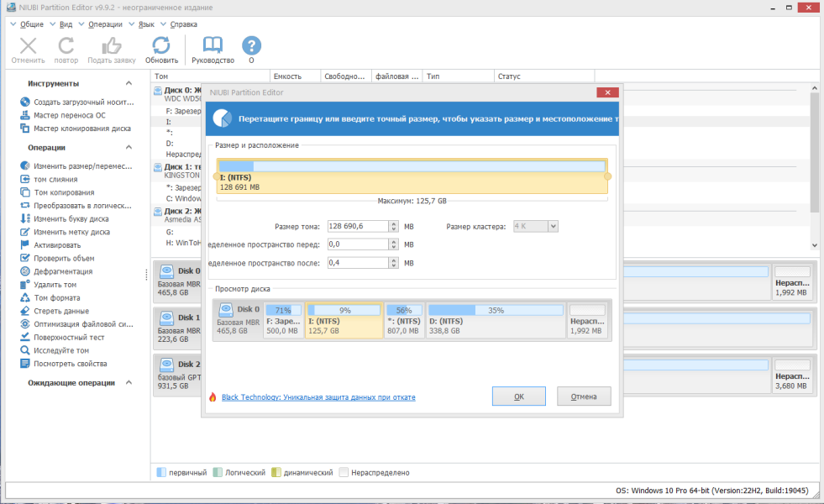Click the Статус column header
This screenshot has width=824, height=504.
point(544,76)
